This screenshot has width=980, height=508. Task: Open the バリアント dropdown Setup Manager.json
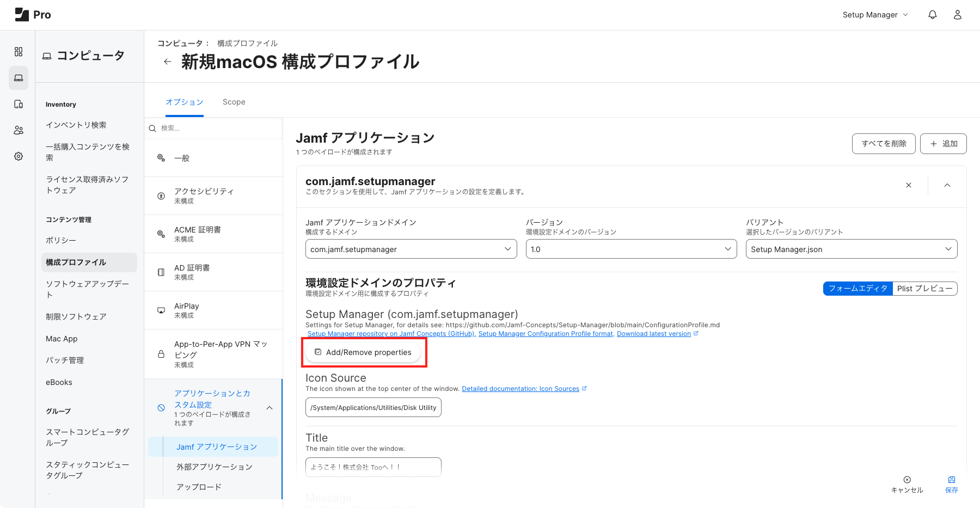point(851,249)
